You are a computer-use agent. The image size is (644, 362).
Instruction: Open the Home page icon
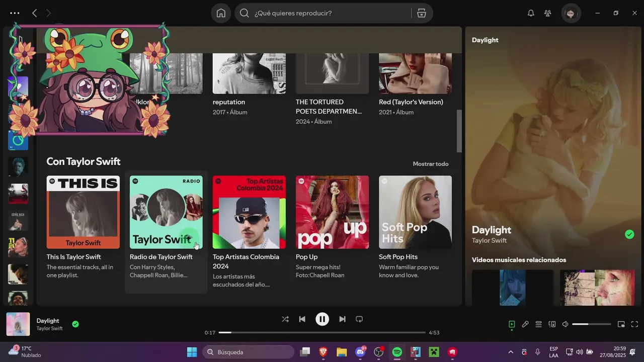[221, 13]
